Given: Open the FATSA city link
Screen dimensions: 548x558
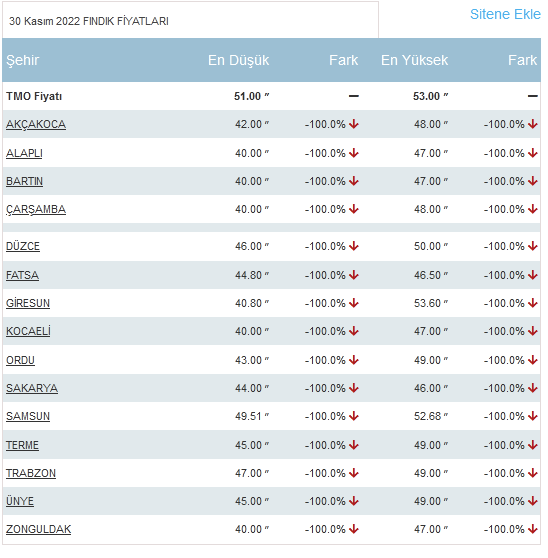Looking at the screenshot, I should point(22,275).
